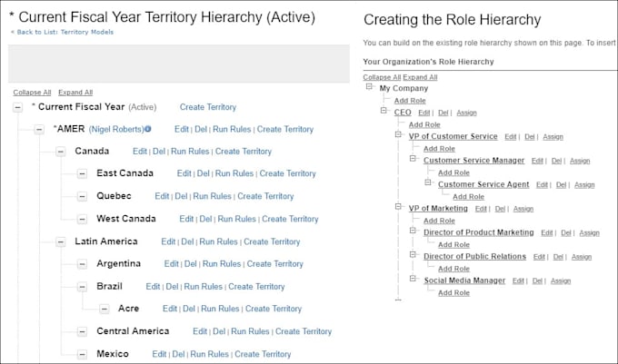The image size is (618, 364).
Task: Open Run Rules for Quebec territory
Action: (x=212, y=196)
